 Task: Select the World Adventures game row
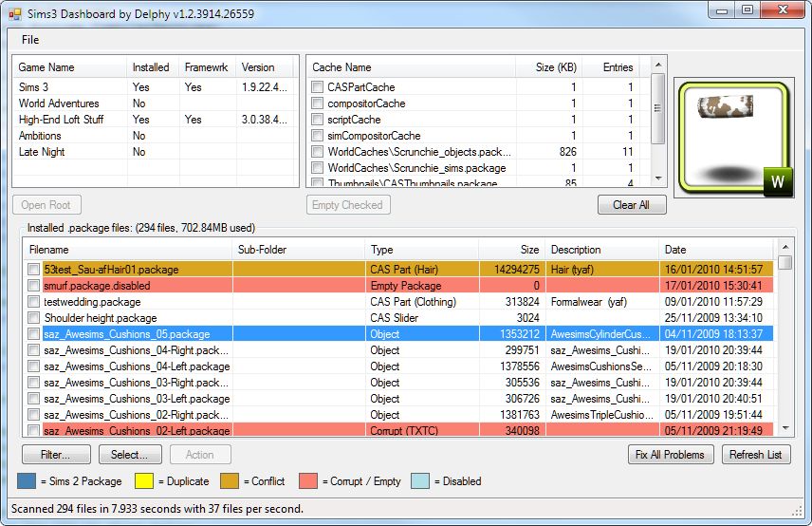pyautogui.click(x=156, y=103)
